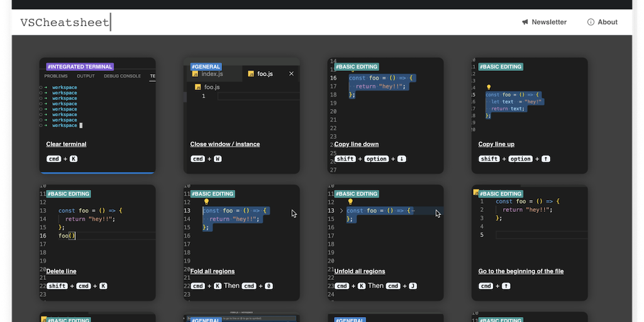The image size is (644, 322).
Task: Click #BASIC EDITING tag on Go to beginning card
Action: 501,194
